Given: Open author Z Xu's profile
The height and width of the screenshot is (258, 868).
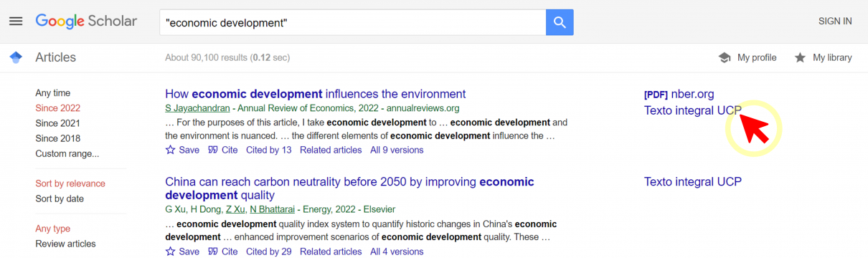Looking at the screenshot, I should tap(235, 209).
